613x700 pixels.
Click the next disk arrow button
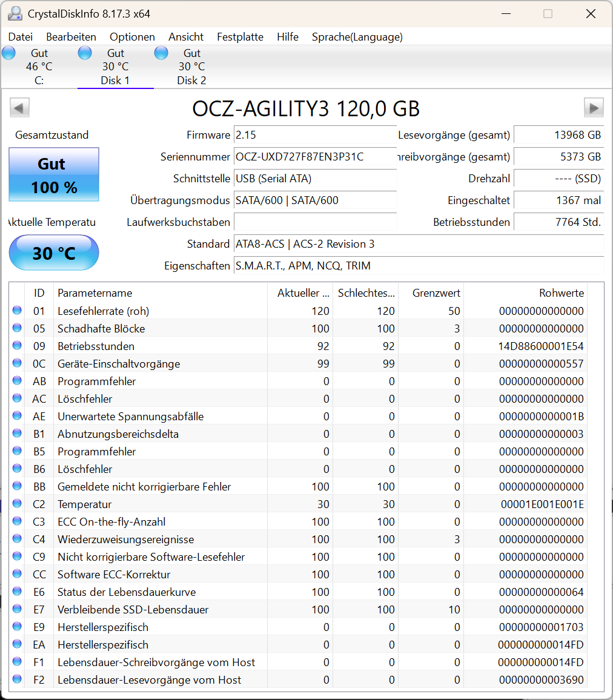pyautogui.click(x=594, y=108)
